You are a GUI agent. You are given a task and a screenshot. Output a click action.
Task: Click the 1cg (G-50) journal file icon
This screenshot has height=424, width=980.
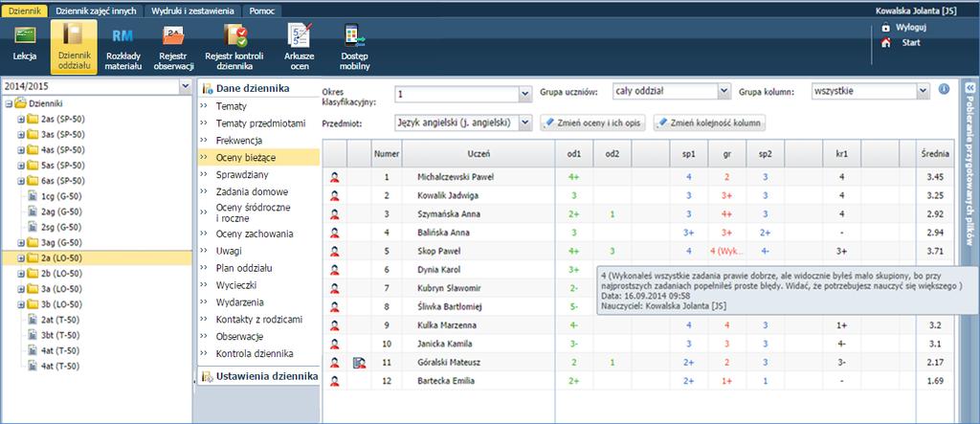33,196
